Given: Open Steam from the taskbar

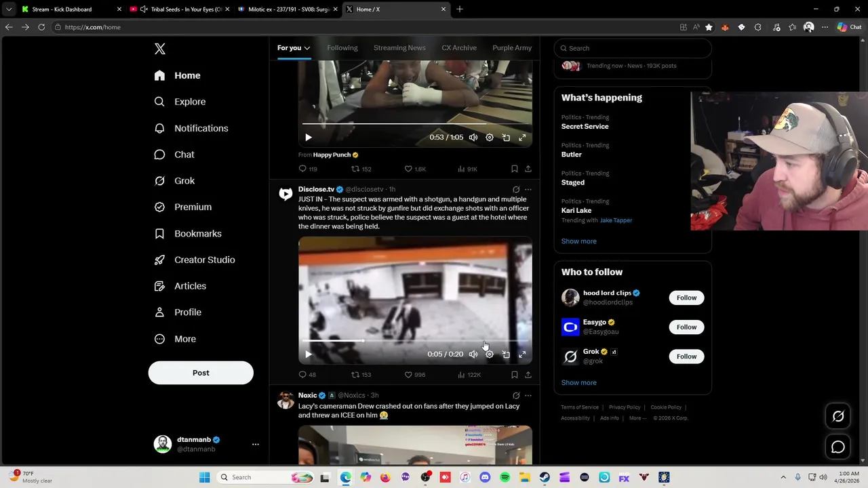Looking at the screenshot, I should 545,477.
